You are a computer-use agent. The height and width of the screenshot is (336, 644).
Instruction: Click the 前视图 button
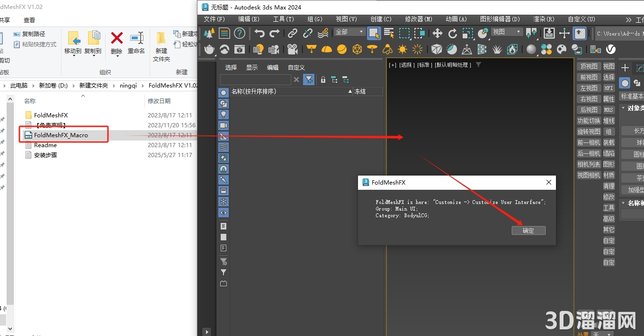(589, 77)
